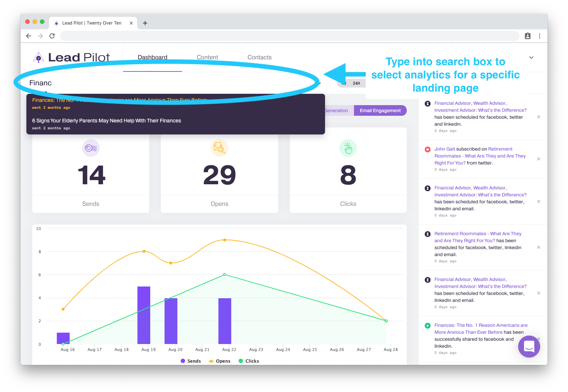The height and width of the screenshot is (392, 568).
Task: Open the Dashboard tab
Action: pyautogui.click(x=152, y=58)
